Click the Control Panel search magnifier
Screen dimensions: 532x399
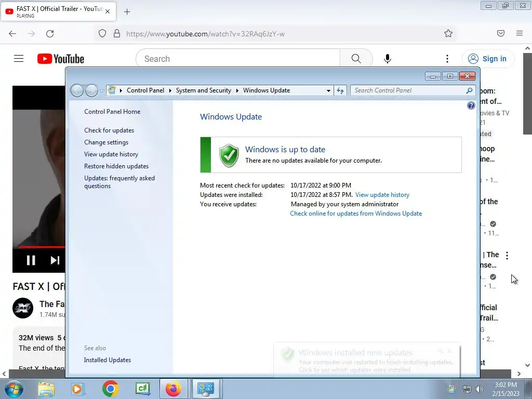pyautogui.click(x=469, y=90)
